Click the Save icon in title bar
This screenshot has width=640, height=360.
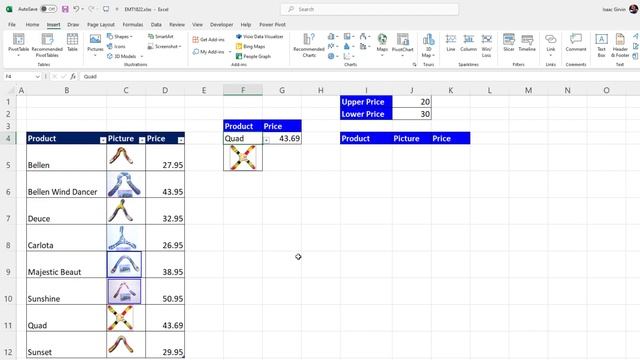click(x=65, y=9)
